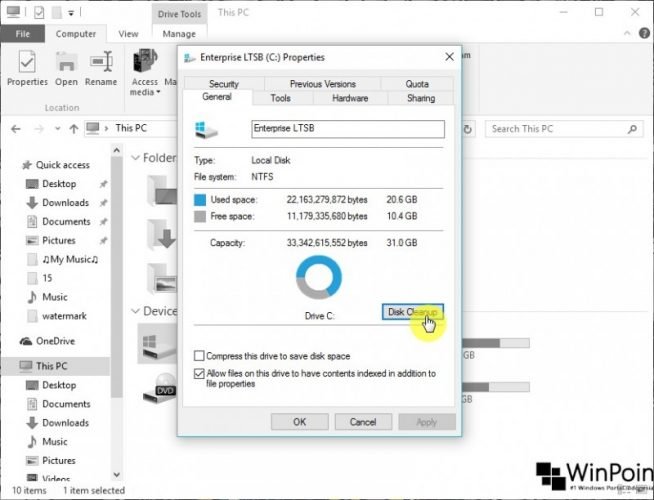
Task: Click the Rename ribbon icon
Action: click(101, 68)
